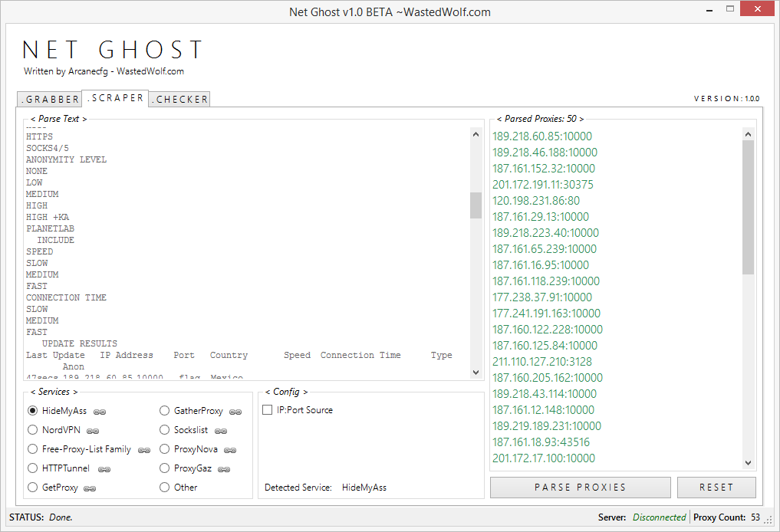The image size is (780, 532).
Task: Open the GatherProxy link icon
Action: pos(235,412)
